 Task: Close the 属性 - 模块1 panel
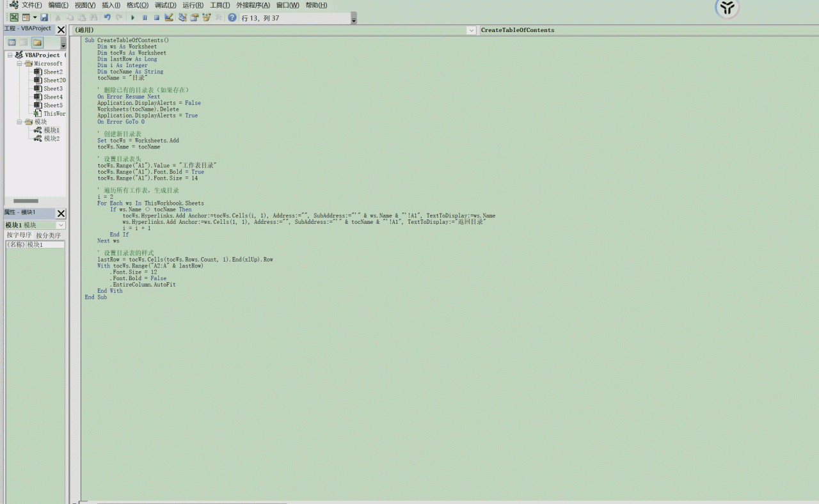61,214
